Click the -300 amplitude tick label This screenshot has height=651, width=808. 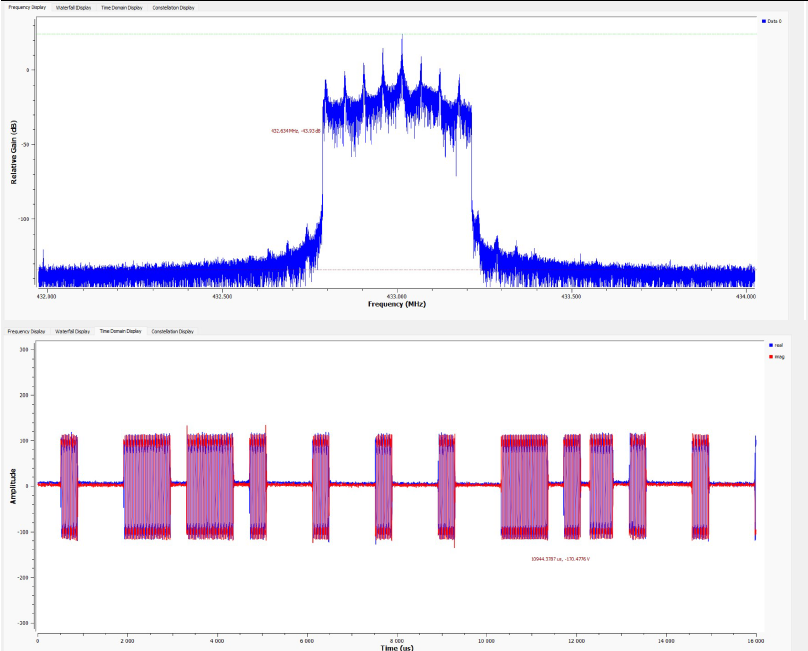coord(23,623)
